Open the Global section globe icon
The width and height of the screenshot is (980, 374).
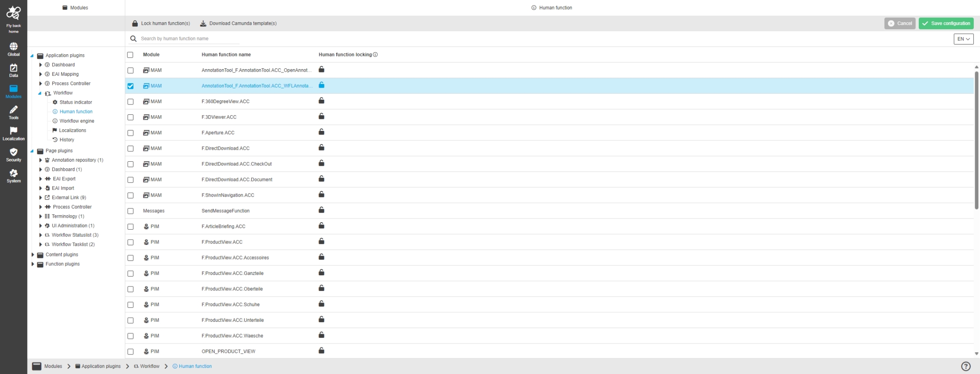tap(14, 46)
